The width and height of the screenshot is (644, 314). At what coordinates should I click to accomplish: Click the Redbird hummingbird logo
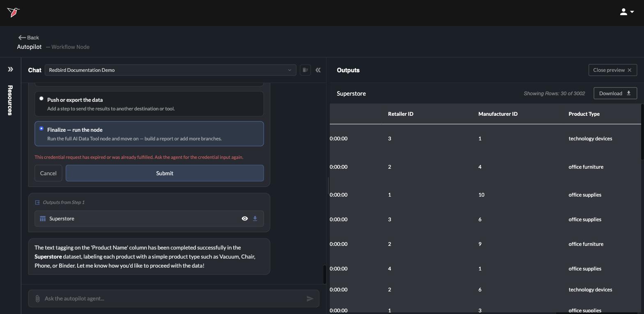click(13, 12)
